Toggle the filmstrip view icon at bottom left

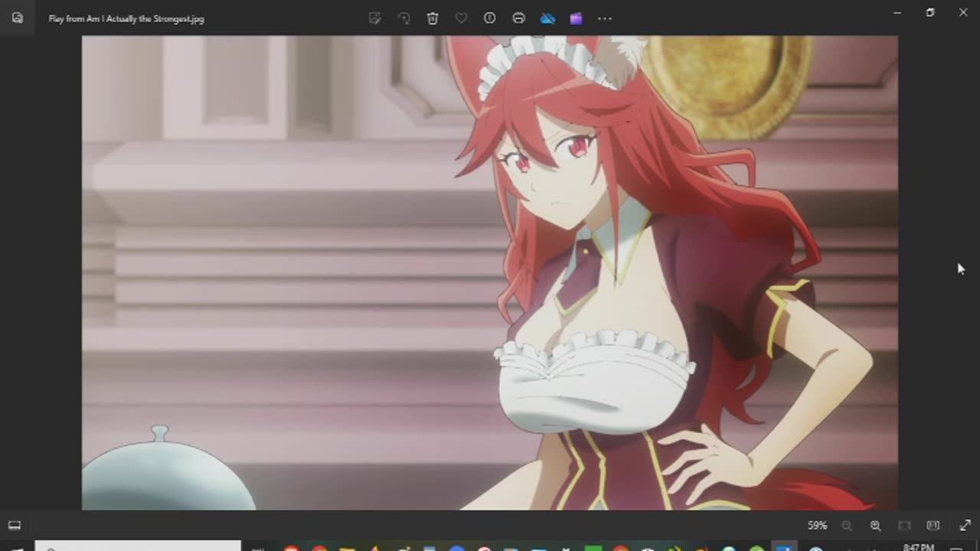(15, 525)
